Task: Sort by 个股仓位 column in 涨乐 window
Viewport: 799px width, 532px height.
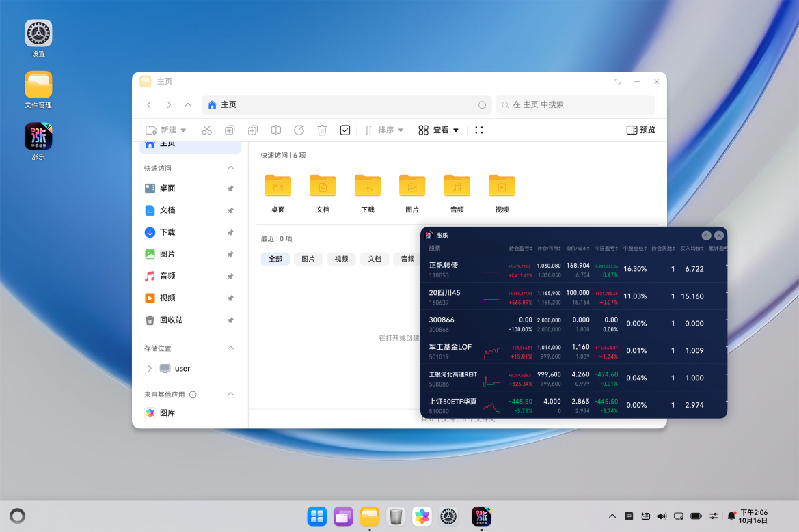Action: (634, 249)
